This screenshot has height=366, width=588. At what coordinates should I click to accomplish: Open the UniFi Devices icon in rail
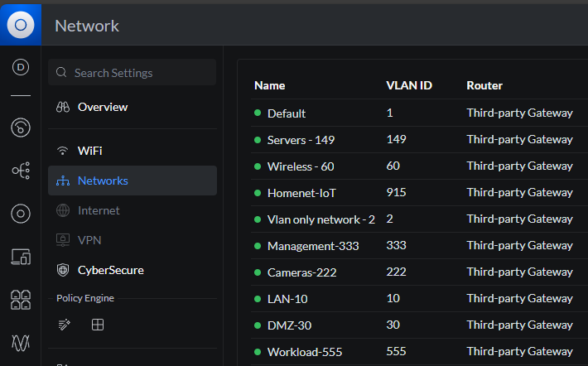21,214
